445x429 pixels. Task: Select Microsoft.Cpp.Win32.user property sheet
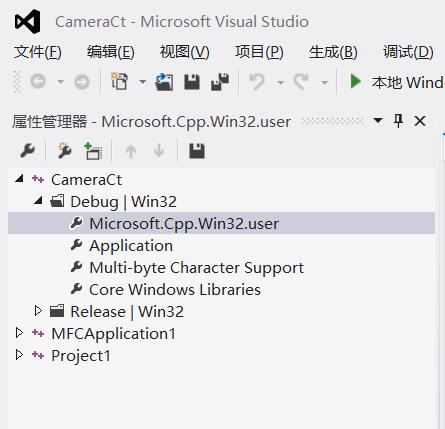184,223
